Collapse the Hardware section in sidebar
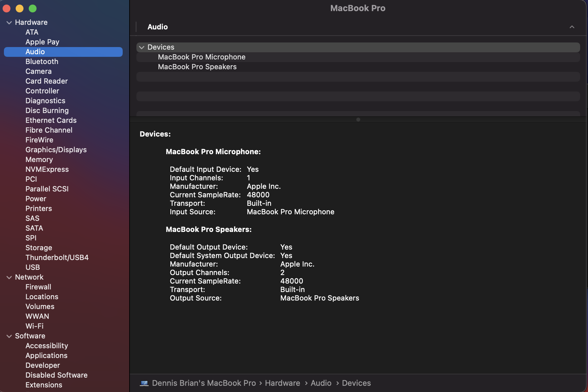 tap(9, 23)
